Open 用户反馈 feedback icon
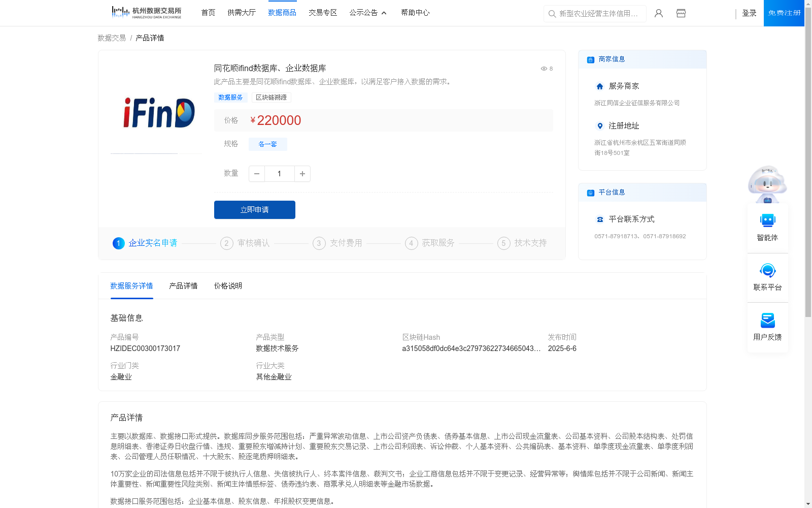Screen dimensions: 812x508 [x=767, y=320]
